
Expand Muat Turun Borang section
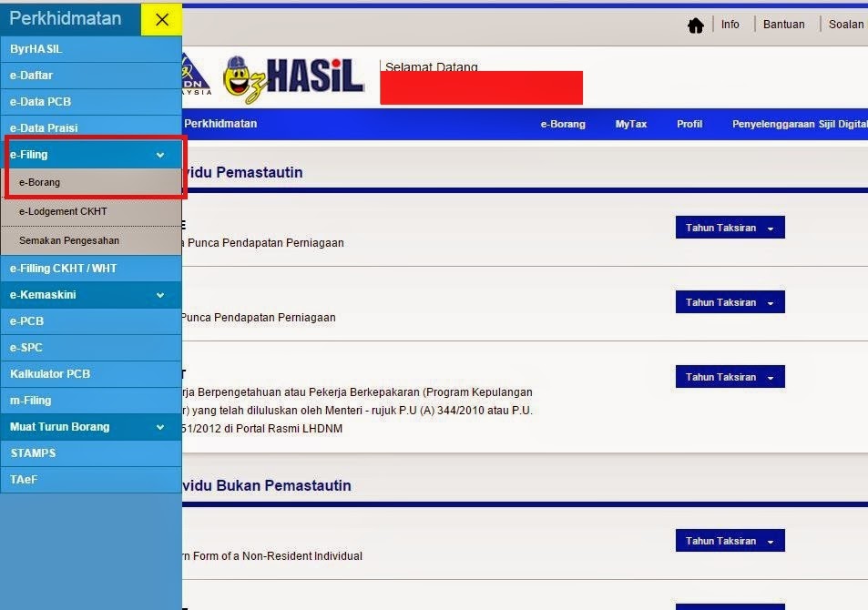(91, 427)
